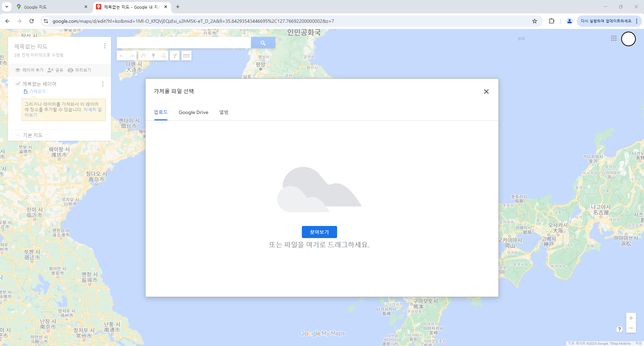This screenshot has height=346, width=644.
Task: Close the 가져올 파일 선택 dialog
Action: point(486,92)
